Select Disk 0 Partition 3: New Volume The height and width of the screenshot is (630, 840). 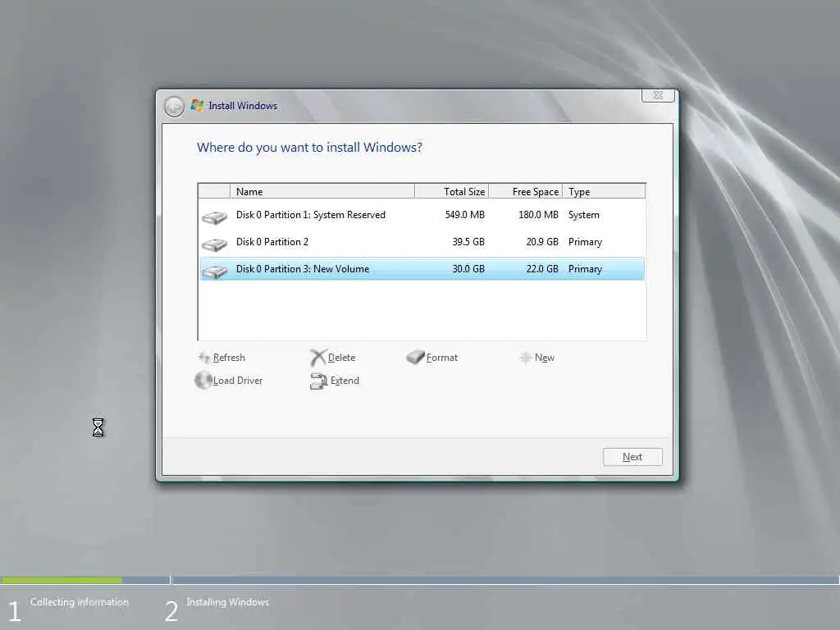tap(422, 269)
